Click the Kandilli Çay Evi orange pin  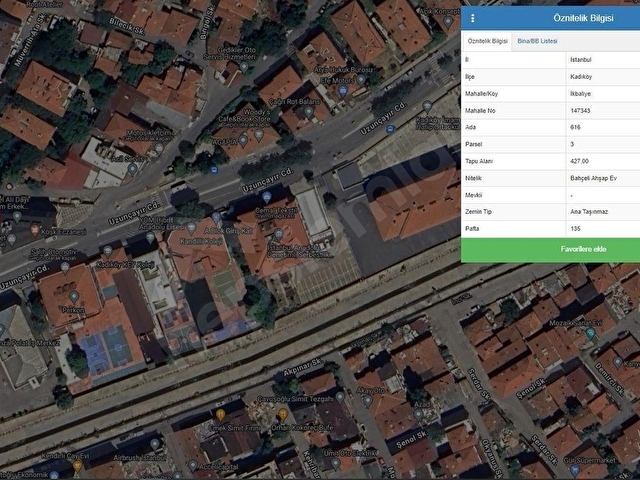pos(77,466)
